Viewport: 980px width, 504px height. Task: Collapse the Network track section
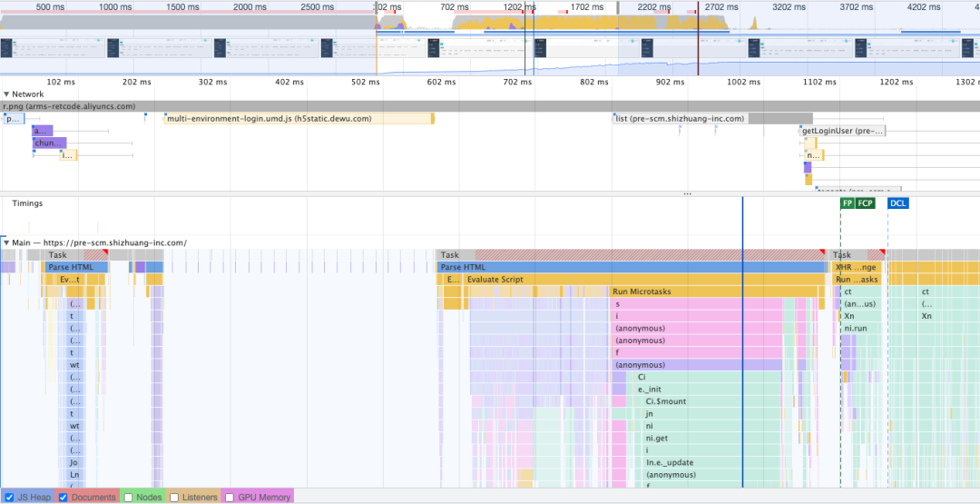(x=6, y=94)
